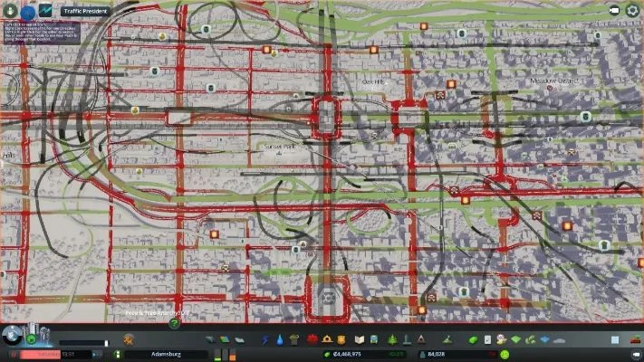Click the Bulldoze tool icon
Screen dimensions: 644x362
click(x=636, y=339)
